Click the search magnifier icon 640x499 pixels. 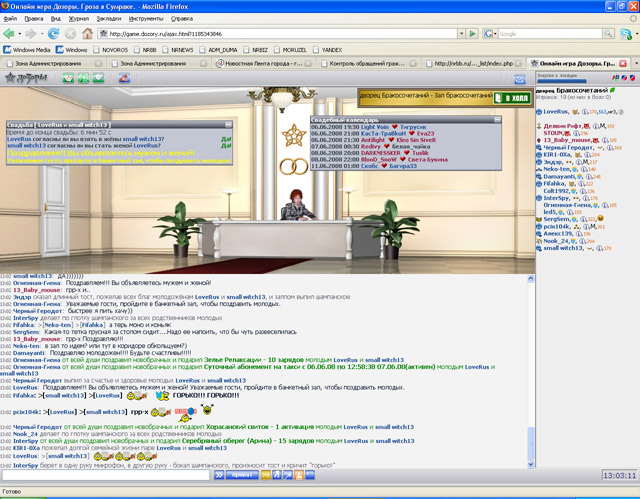pyautogui.click(x=608, y=33)
